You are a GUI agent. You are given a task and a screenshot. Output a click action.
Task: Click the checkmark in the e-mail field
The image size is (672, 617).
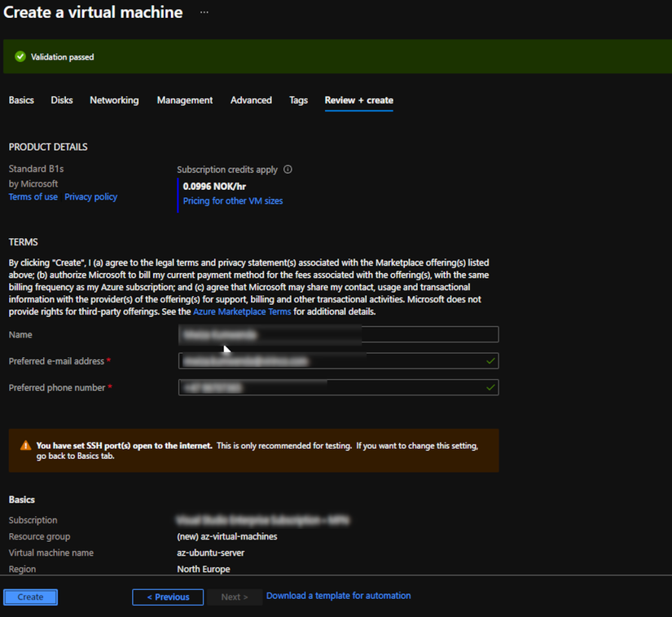[x=490, y=361]
